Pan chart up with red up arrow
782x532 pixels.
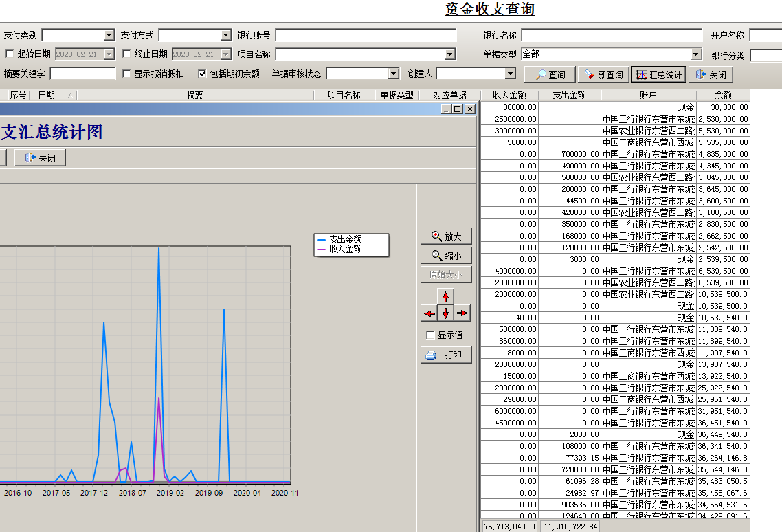pos(446,297)
